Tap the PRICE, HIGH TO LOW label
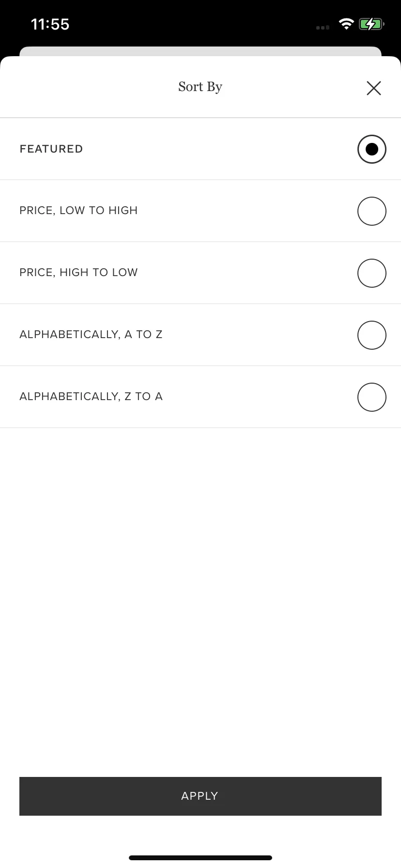This screenshot has width=401, height=868. coord(78,273)
